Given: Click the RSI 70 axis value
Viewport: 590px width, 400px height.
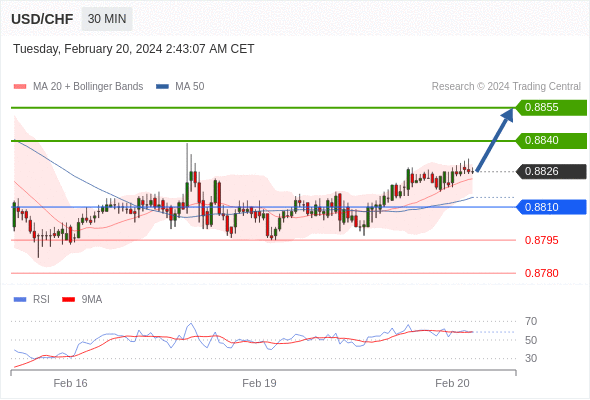Looking at the screenshot, I should [x=531, y=321].
